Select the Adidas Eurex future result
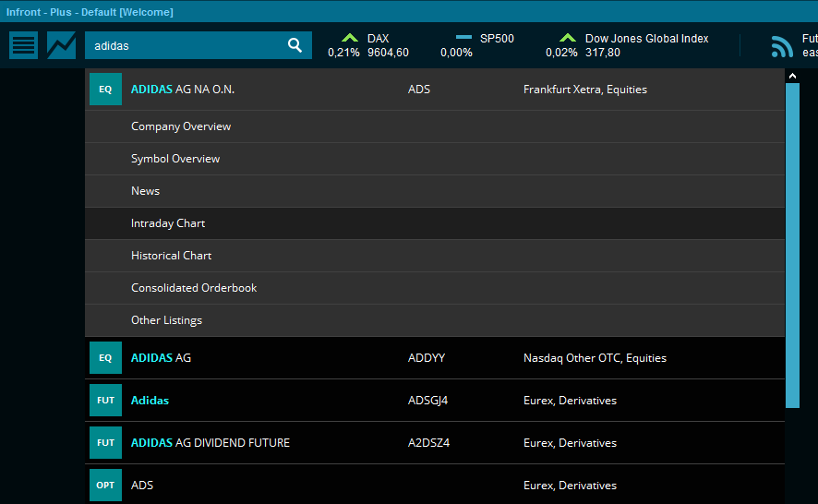Screen dimensions: 818x504 click(150, 401)
